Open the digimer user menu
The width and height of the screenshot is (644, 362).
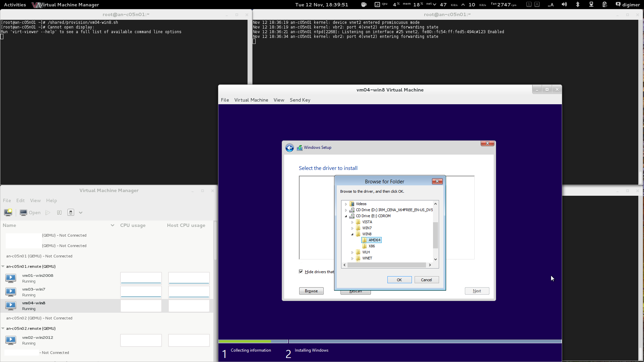coord(628,5)
